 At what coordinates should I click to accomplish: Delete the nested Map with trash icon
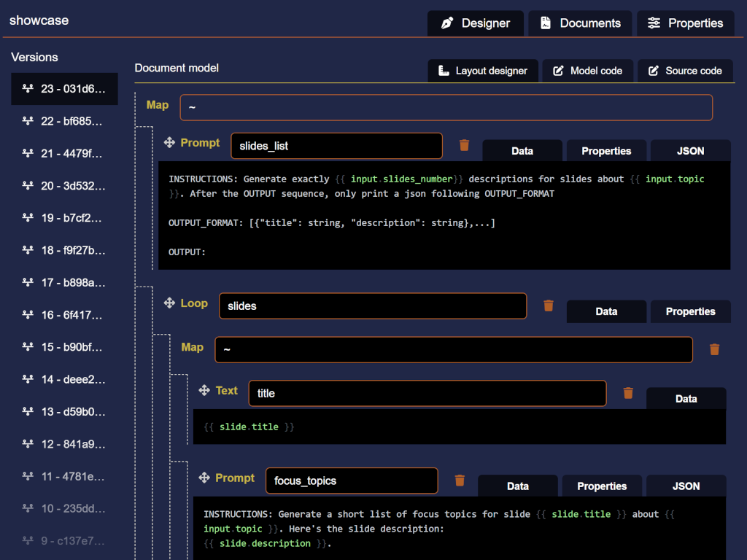[x=714, y=349]
